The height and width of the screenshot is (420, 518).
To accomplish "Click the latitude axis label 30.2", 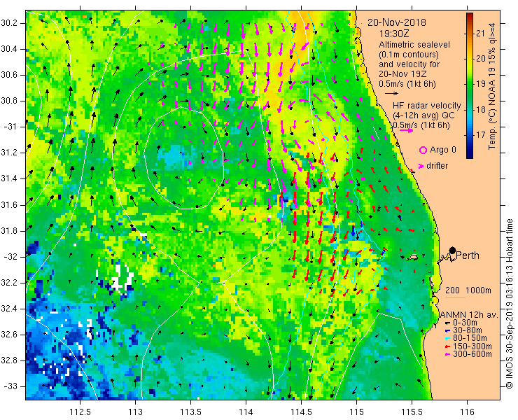I will [x=8, y=23].
